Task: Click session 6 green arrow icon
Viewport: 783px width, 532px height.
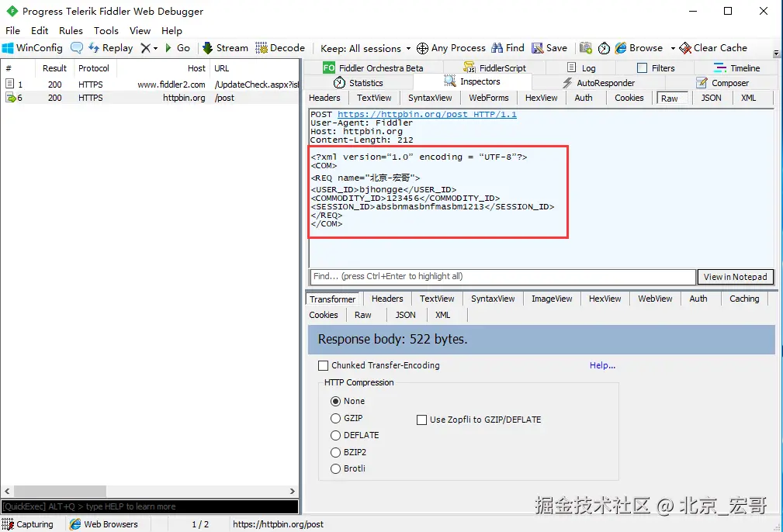Action: point(11,98)
